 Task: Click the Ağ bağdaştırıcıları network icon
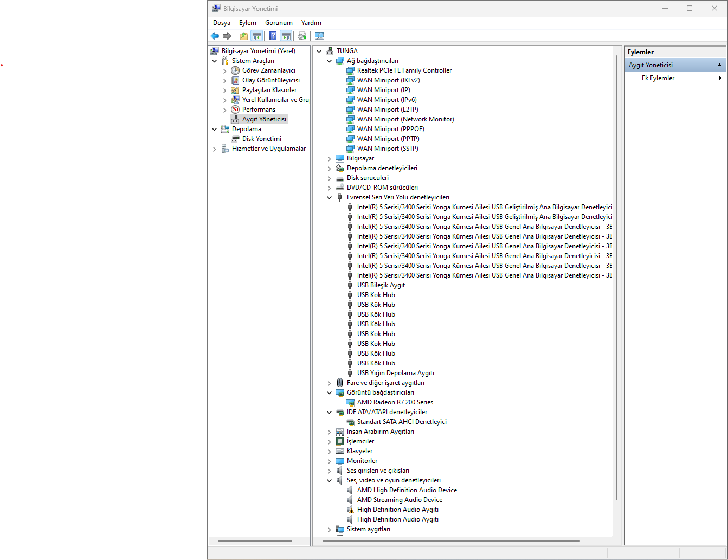340,61
